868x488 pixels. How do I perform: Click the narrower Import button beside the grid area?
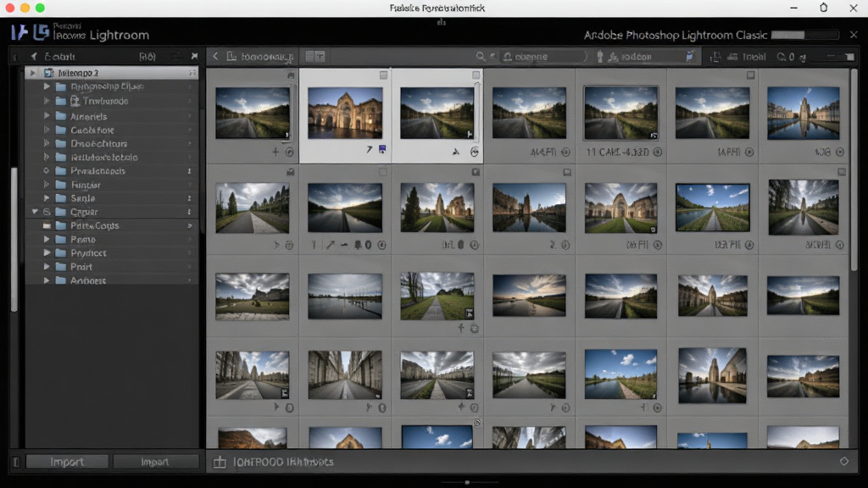pyautogui.click(x=156, y=462)
